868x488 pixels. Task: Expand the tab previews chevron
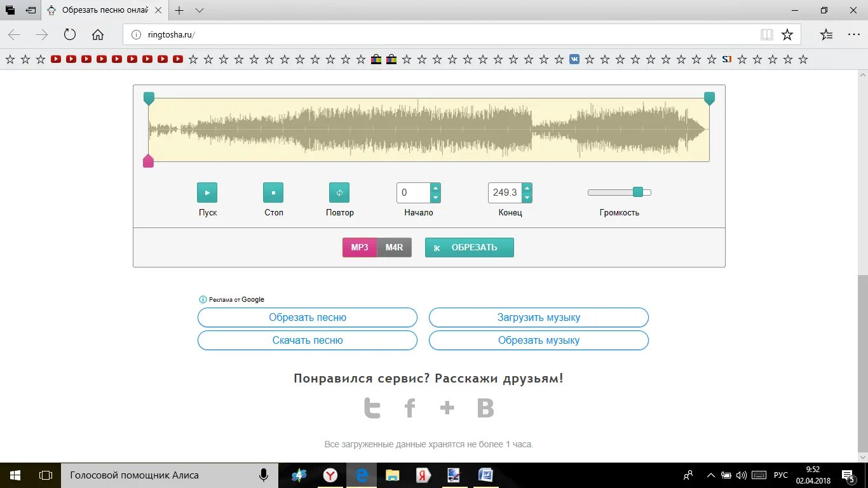tap(200, 11)
